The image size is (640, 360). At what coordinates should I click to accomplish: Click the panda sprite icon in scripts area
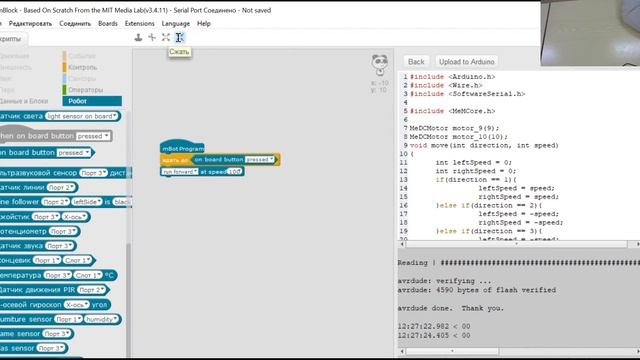(380, 64)
